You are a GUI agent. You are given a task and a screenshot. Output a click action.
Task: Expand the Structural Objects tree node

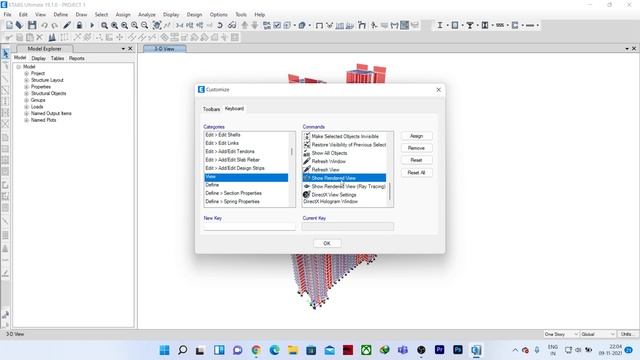tap(27, 93)
